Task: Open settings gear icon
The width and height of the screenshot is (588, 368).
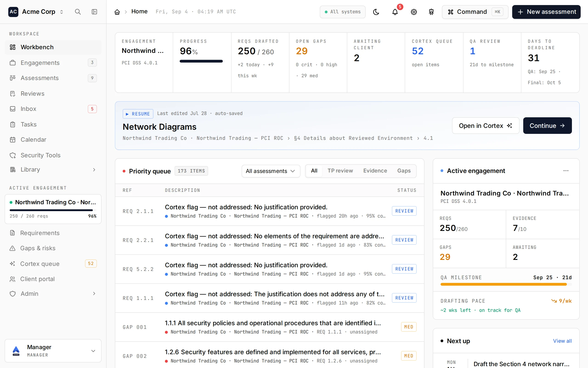Action: tap(414, 12)
